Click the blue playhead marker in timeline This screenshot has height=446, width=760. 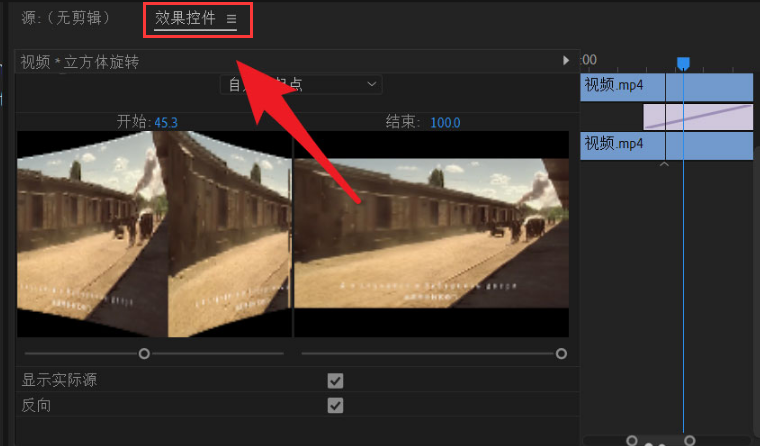tap(683, 64)
